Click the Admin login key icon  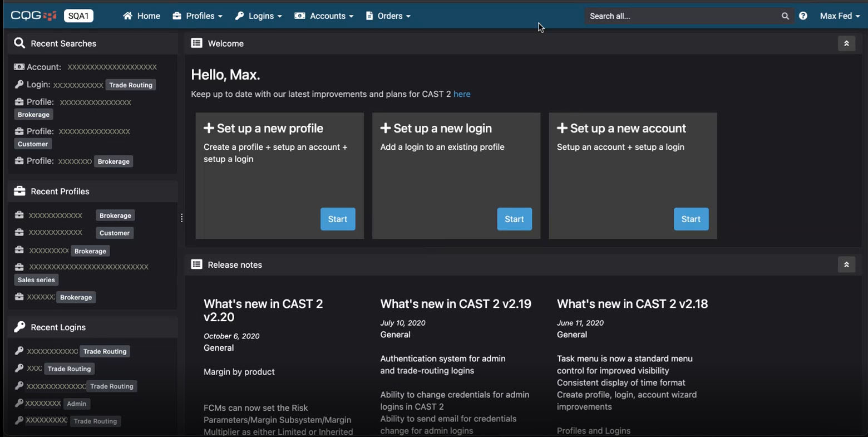coord(19,404)
